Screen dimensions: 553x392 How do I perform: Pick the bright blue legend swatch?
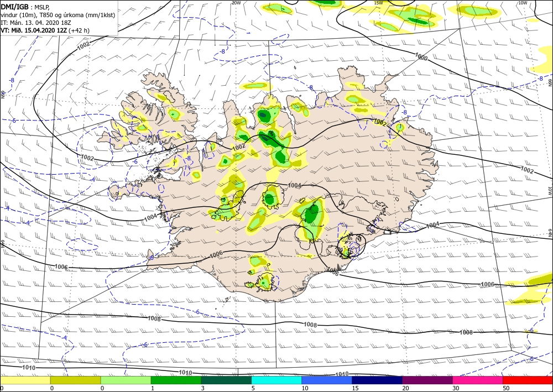tap(327, 380)
